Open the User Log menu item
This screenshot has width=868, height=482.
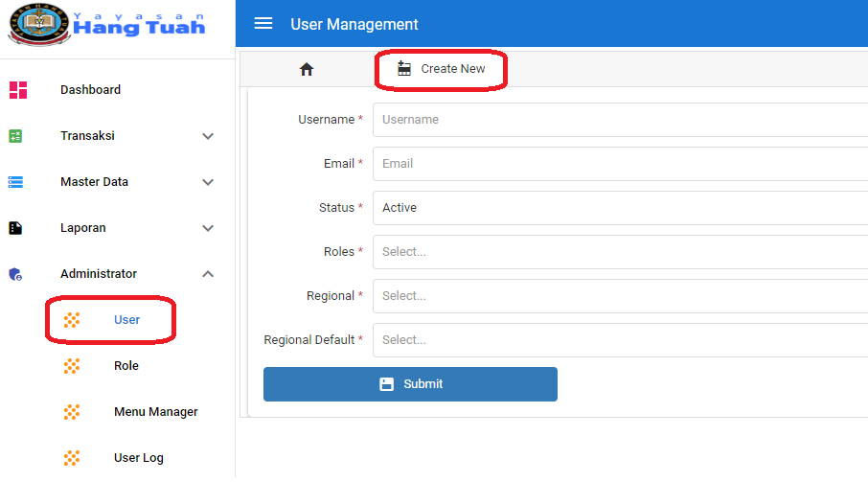coord(138,458)
